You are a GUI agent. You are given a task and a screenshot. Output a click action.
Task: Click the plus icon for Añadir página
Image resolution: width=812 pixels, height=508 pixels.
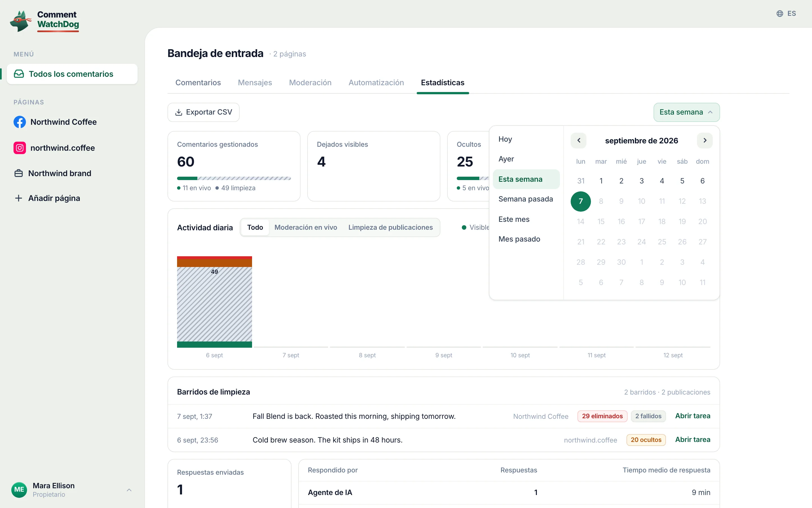coord(19,198)
